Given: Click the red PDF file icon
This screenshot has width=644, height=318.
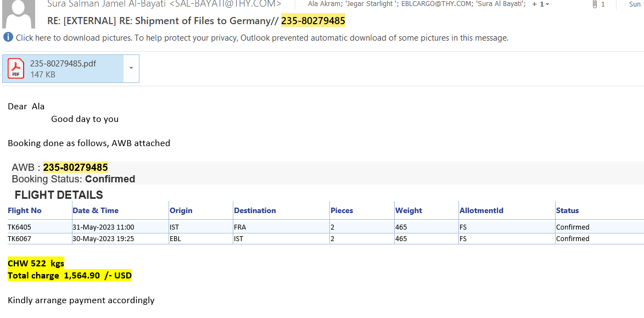Looking at the screenshot, I should pyautogui.click(x=16, y=69).
